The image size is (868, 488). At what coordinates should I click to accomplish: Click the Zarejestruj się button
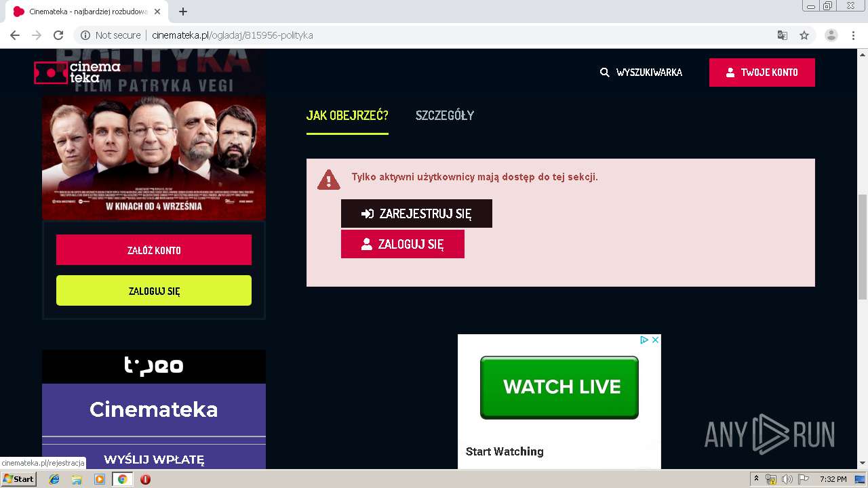pos(416,213)
